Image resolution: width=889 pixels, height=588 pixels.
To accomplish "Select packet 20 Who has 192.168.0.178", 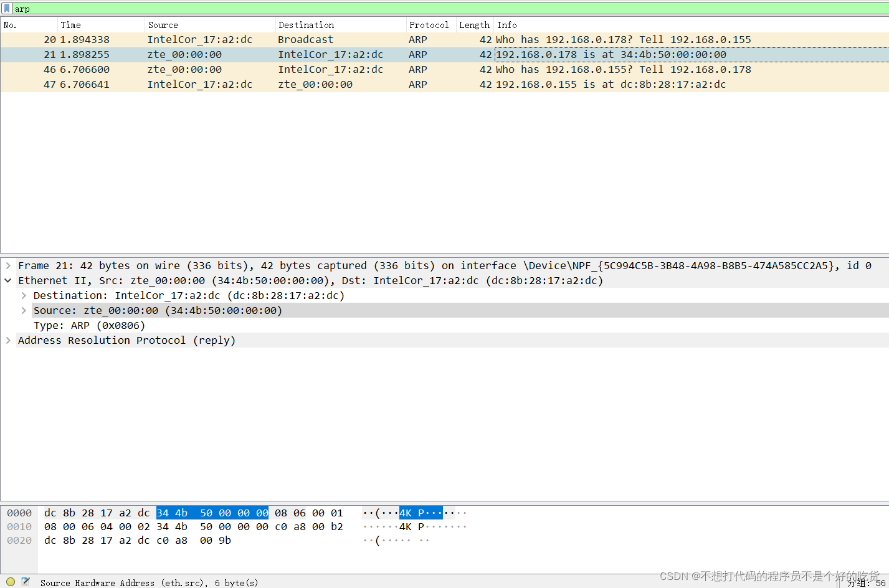I will click(x=444, y=39).
